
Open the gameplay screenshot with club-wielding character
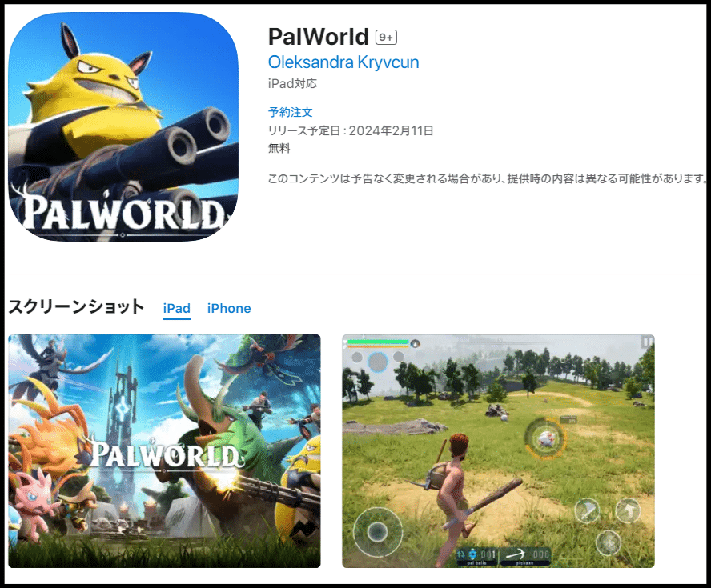tap(498, 451)
